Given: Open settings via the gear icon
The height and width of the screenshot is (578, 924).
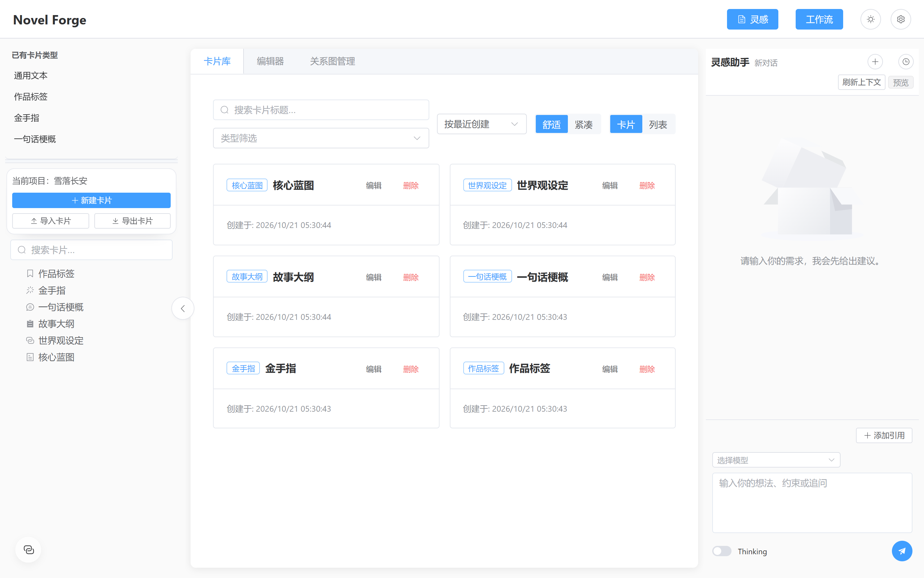Looking at the screenshot, I should click(901, 20).
